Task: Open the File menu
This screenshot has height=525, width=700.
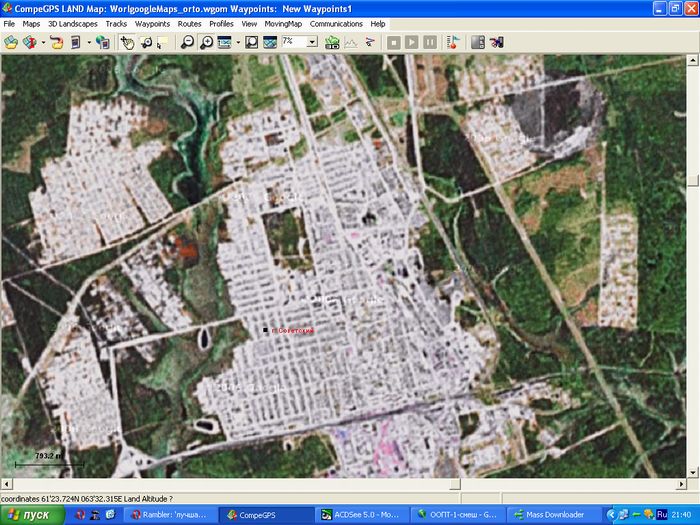Action: click(x=9, y=24)
